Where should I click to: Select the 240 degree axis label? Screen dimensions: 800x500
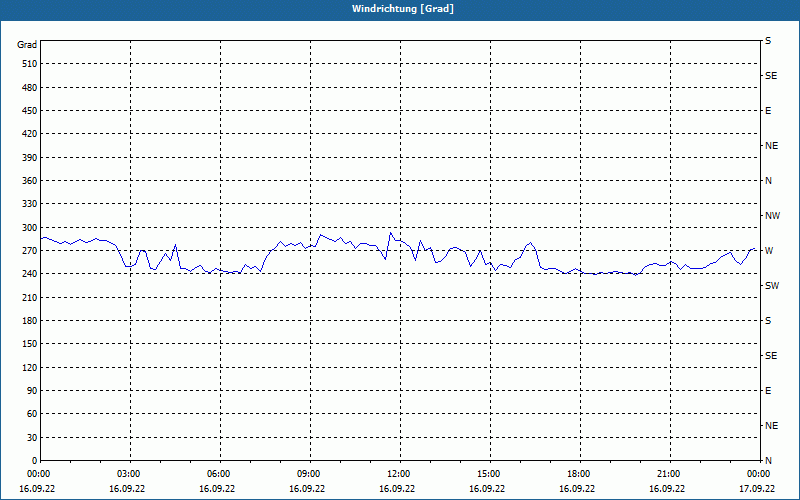[30, 274]
